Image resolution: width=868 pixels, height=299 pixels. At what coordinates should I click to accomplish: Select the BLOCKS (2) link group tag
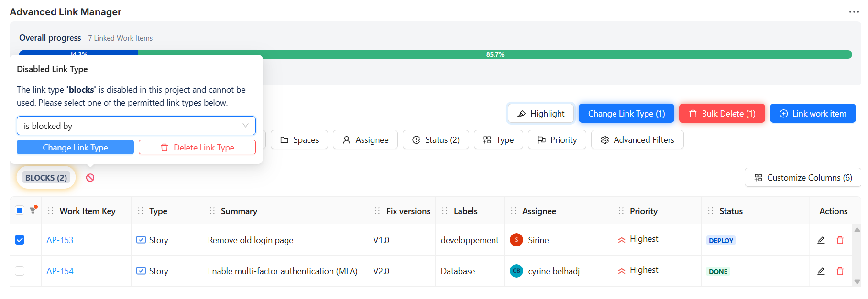(46, 178)
